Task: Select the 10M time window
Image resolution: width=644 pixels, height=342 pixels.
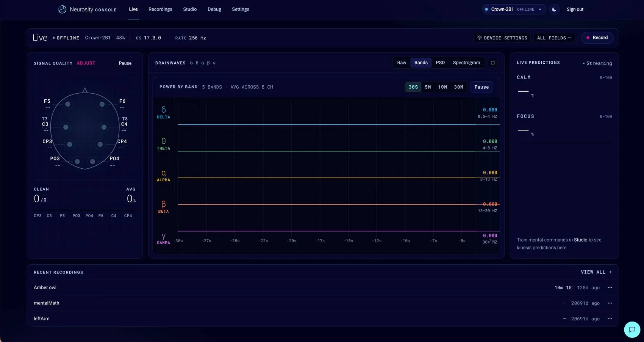Action: click(442, 87)
